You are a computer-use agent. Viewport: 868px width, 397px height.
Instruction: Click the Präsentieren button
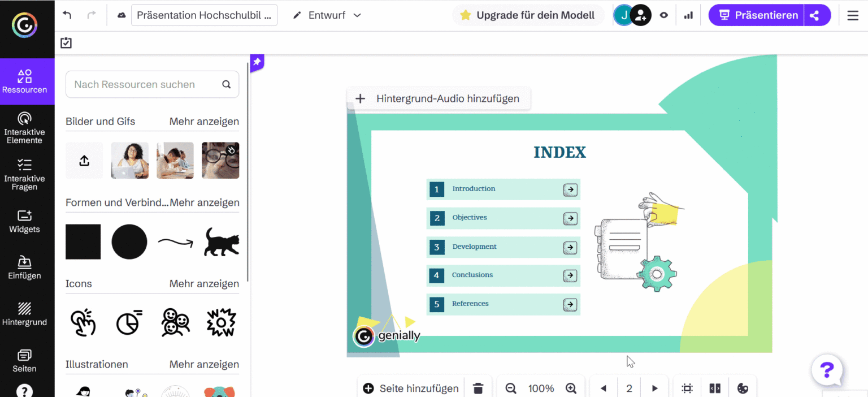point(756,15)
